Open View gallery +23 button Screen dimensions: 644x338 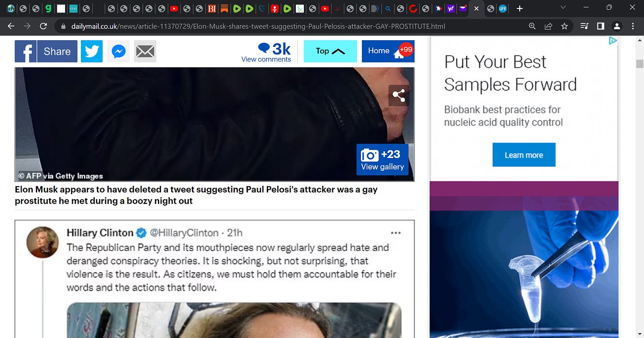point(382,160)
